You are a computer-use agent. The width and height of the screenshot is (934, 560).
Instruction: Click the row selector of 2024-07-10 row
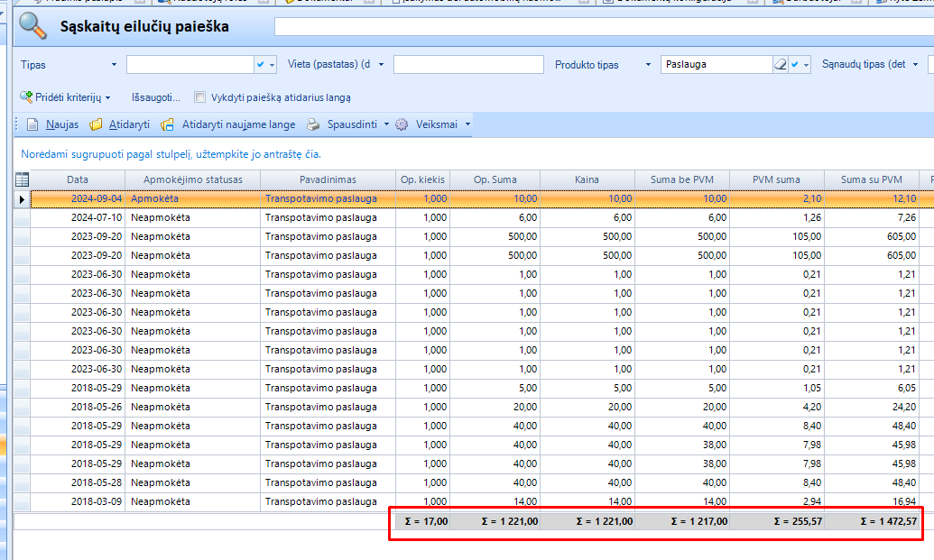(22, 218)
